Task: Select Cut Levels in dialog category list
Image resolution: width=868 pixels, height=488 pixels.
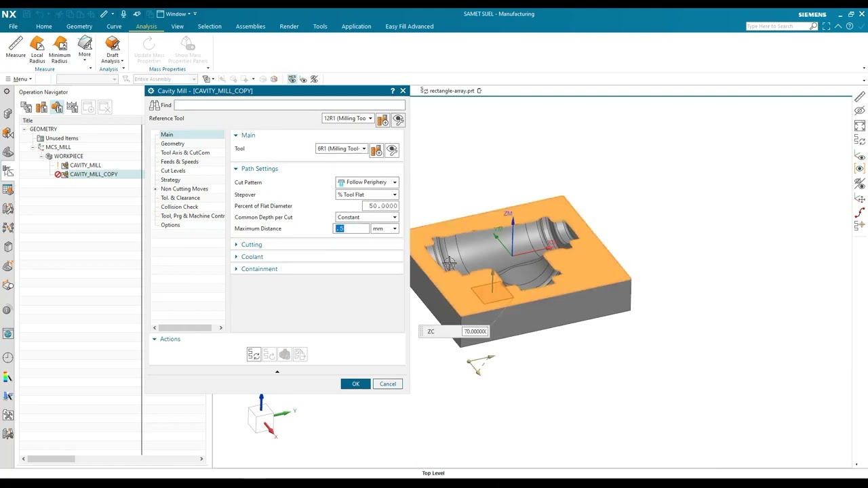Action: pos(173,171)
